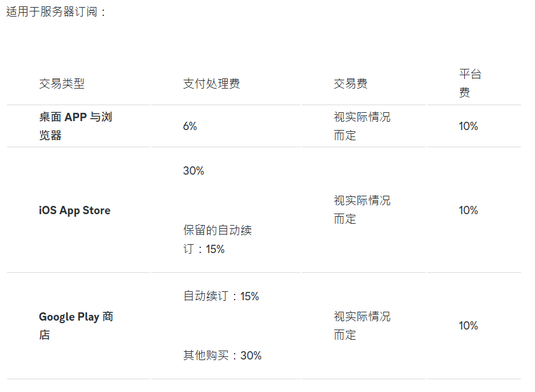Viewport: 535px width, 392px height.
Task: Click the 10% platform fee for Google Play
Action: point(469,326)
